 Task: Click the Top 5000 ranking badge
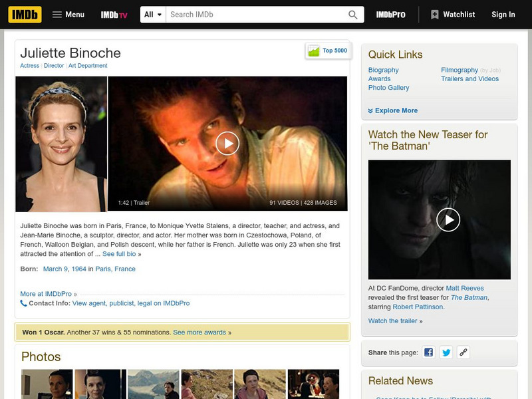tap(329, 49)
